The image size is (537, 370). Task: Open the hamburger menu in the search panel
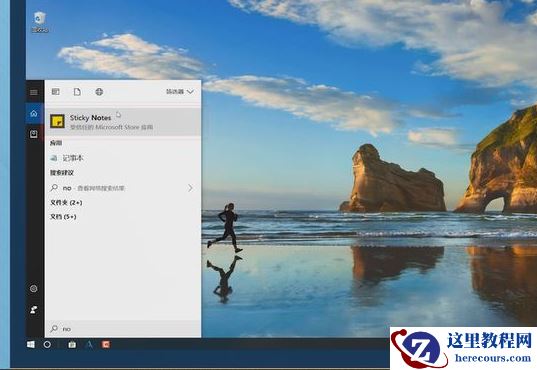(34, 92)
